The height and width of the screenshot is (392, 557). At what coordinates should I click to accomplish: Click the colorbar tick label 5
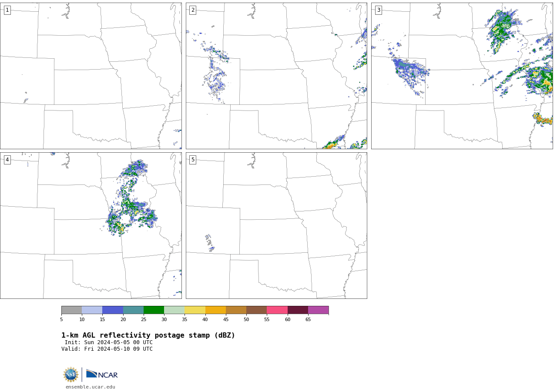(x=61, y=320)
